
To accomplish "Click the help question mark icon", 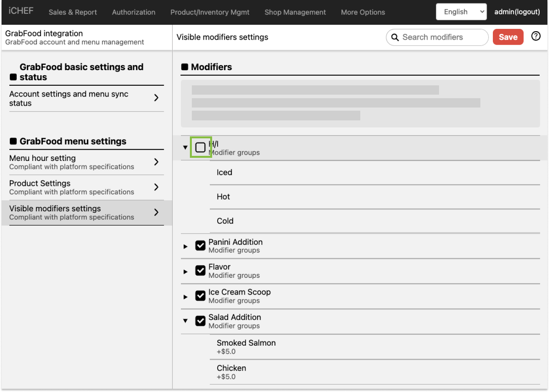I will coord(536,36).
